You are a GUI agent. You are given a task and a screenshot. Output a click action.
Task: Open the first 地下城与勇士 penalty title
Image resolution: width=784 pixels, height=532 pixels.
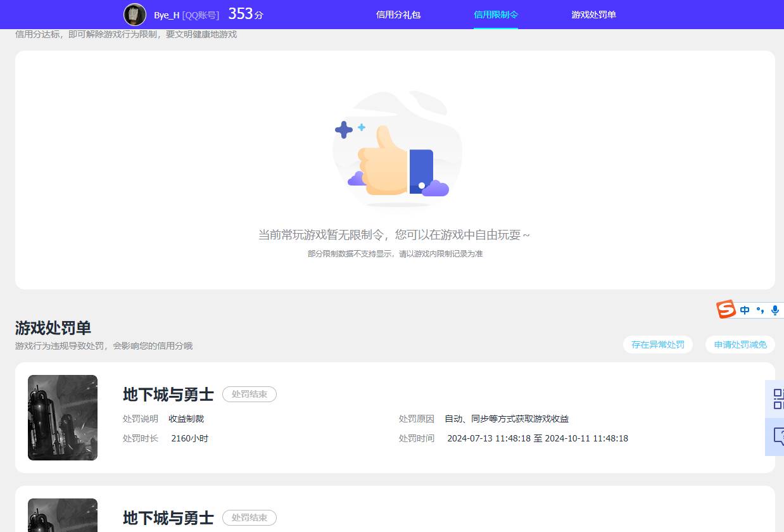tap(168, 394)
